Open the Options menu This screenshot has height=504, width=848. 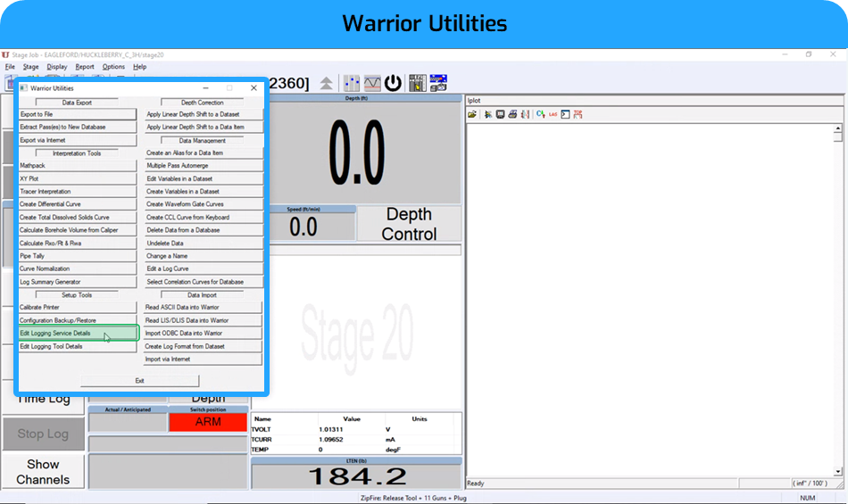click(x=113, y=67)
